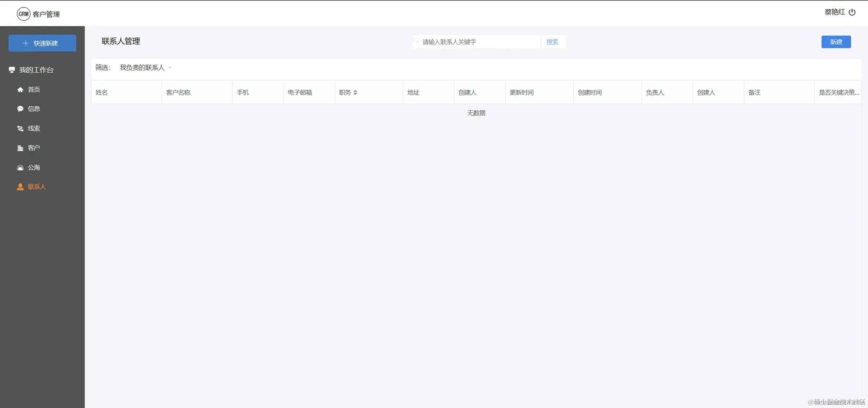Click the CRM logo icon

click(x=24, y=14)
